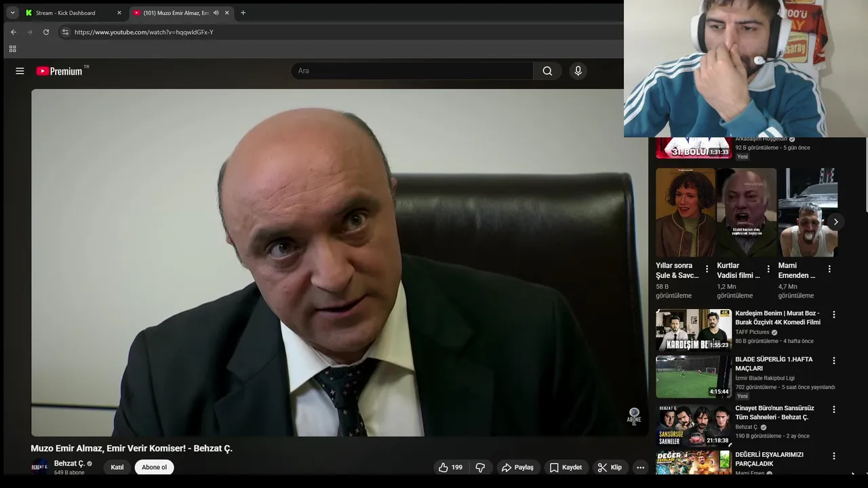Open TAFF Pictures channel link
Screen dimensions: 868x488
752,332
